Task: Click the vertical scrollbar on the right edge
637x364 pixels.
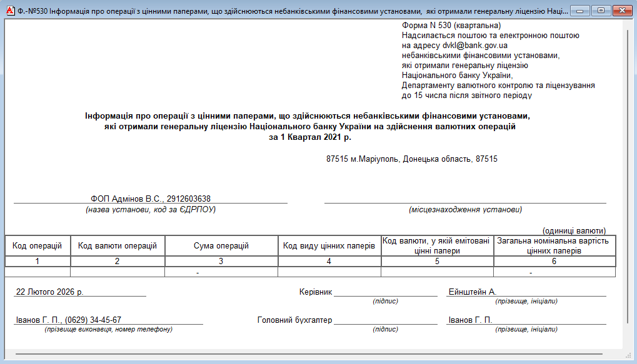Action: pyautogui.click(x=628, y=187)
